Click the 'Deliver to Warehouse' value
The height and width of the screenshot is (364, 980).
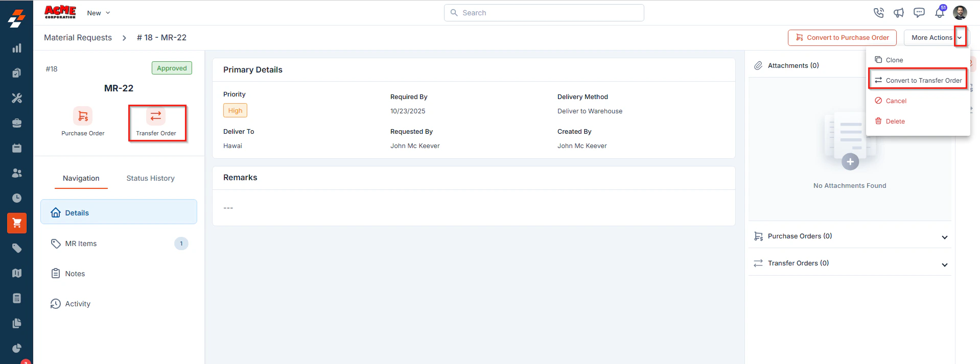590,111
